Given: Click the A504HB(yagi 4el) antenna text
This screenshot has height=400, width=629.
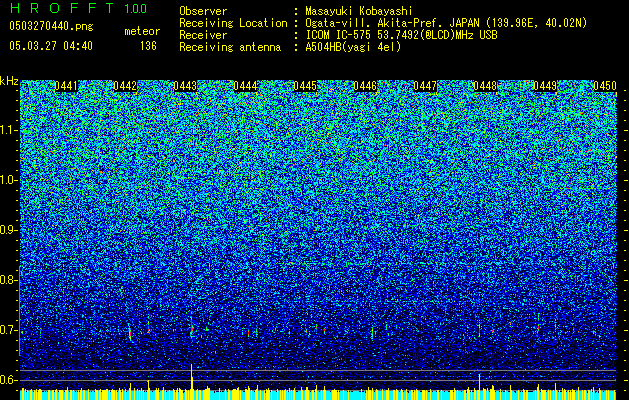Looking at the screenshot, I should pos(353,47).
